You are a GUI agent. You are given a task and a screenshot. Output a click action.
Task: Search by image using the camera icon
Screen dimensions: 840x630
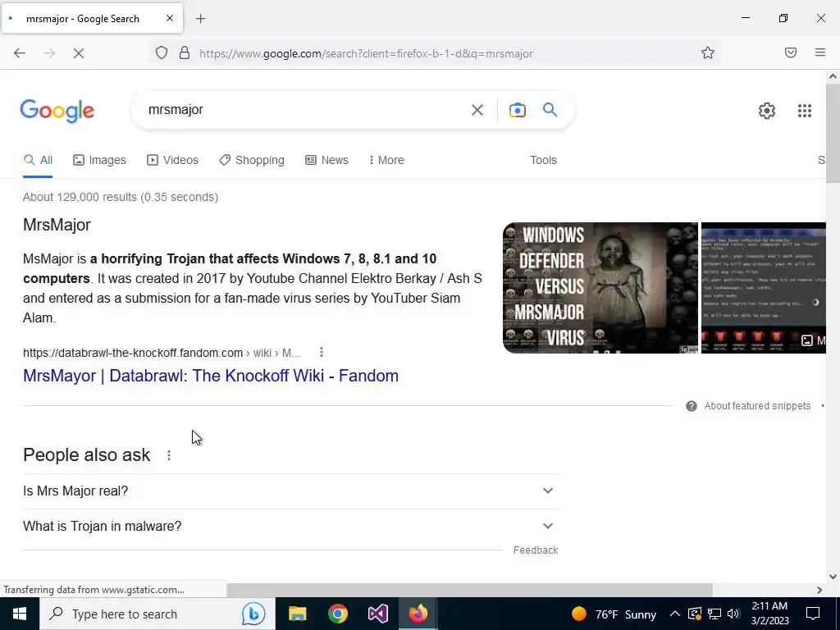517,110
